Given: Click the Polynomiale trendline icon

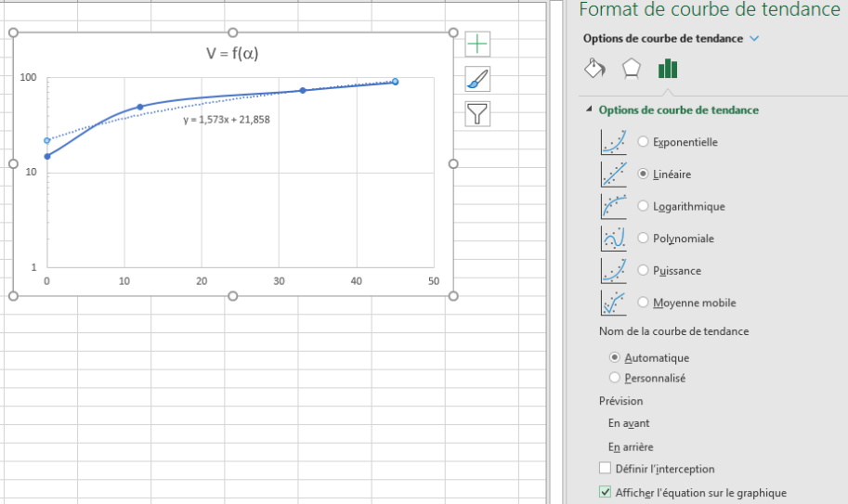Looking at the screenshot, I should [x=613, y=239].
